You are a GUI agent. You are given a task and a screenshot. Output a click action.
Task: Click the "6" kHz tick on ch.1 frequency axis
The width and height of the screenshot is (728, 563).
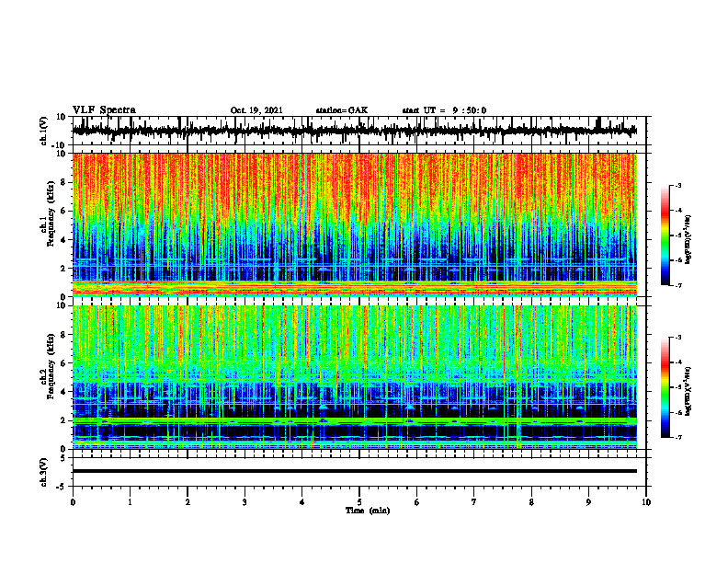[63, 211]
